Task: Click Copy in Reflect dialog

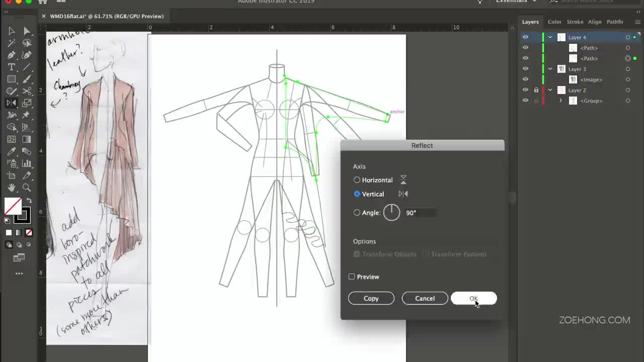Action: pyautogui.click(x=371, y=298)
